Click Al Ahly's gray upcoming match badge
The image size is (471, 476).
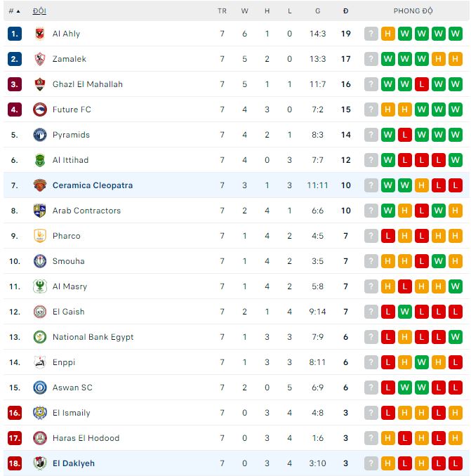pyautogui.click(x=371, y=34)
